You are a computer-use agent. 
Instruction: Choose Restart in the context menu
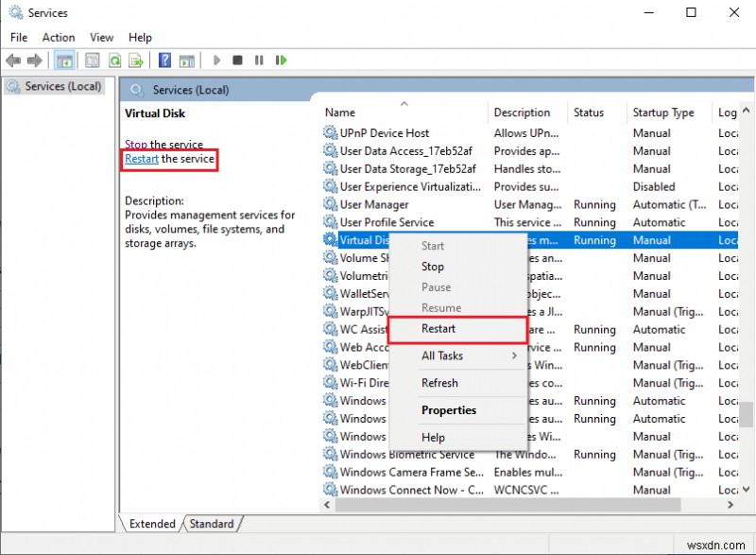point(457,329)
